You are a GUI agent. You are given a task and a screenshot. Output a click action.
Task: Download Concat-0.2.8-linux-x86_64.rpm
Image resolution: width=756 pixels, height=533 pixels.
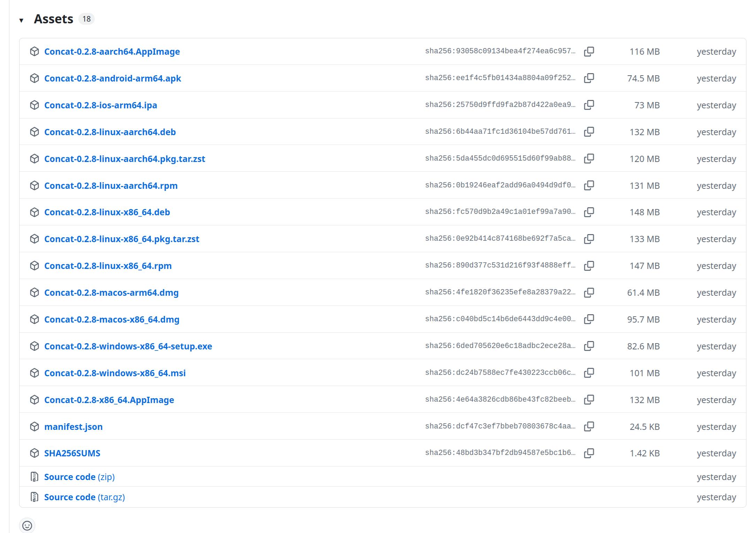coord(108,266)
